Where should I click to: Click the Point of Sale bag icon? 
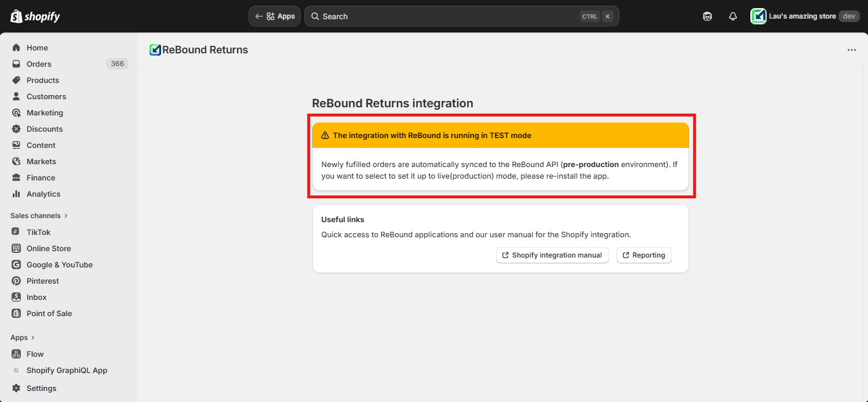click(16, 313)
